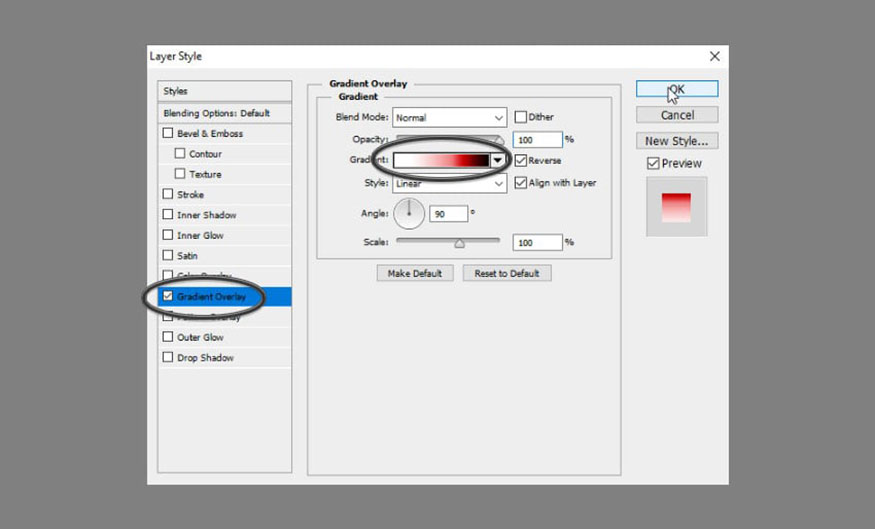This screenshot has width=875, height=529.
Task: Open the Blend Mode dropdown
Action: [450, 118]
